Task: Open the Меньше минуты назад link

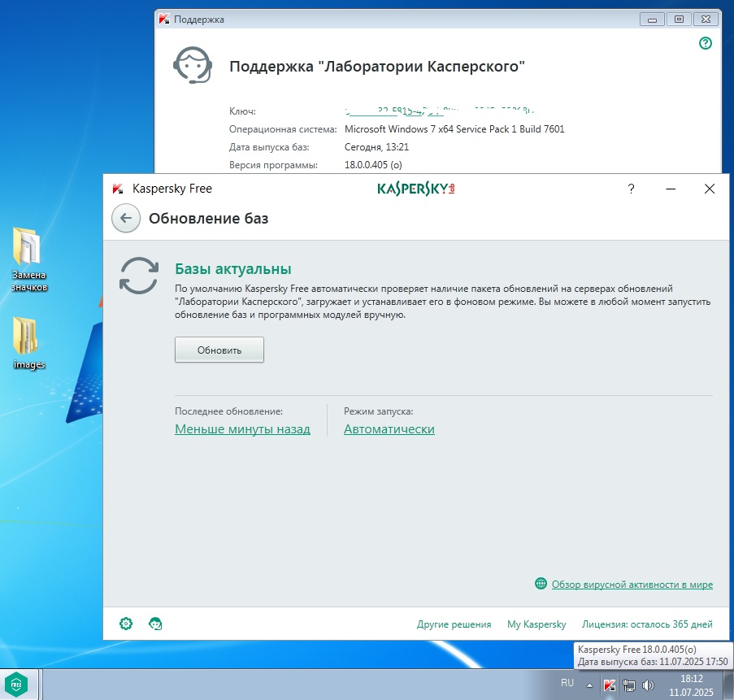Action: [x=242, y=429]
